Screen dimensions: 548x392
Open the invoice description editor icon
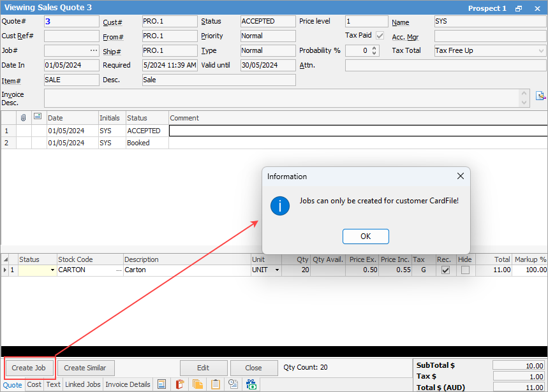(540, 96)
